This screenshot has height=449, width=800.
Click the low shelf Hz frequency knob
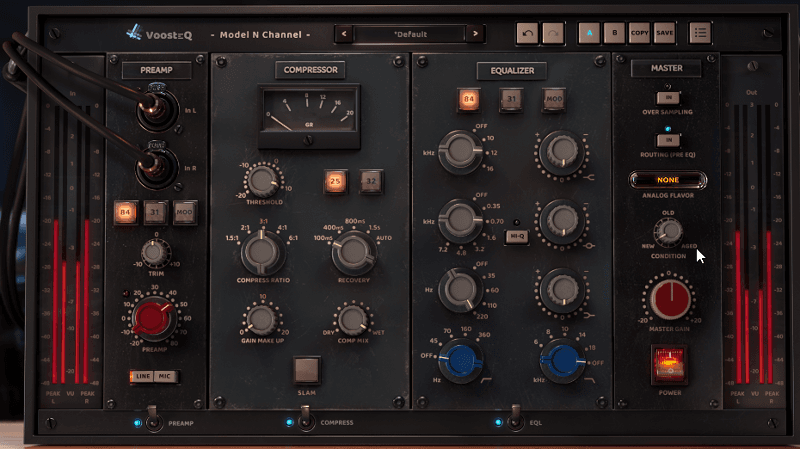tap(460, 290)
